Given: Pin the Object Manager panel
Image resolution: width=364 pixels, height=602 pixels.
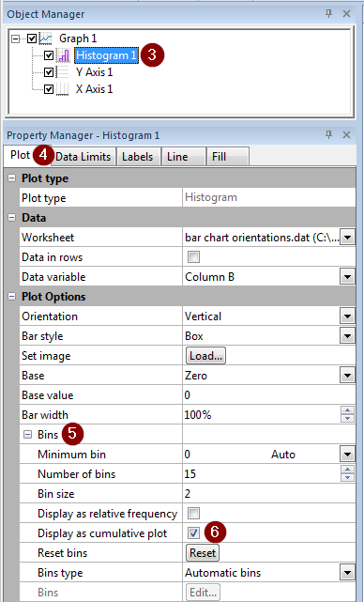Looking at the screenshot, I should click(328, 14).
